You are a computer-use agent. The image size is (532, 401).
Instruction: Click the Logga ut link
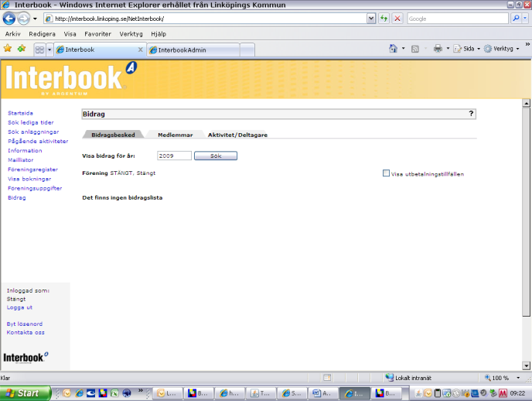(x=19, y=307)
